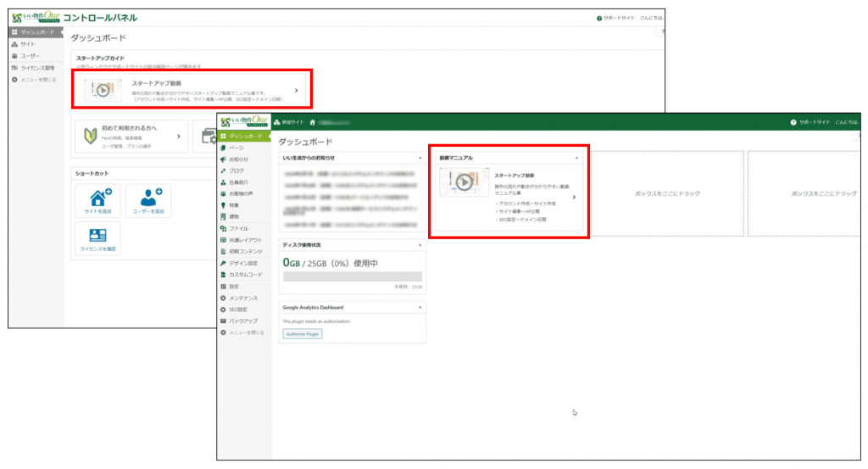This screenshot has height=469, width=868.
Task: Collapse the ディスク使用状況 panel
Action: (x=420, y=245)
